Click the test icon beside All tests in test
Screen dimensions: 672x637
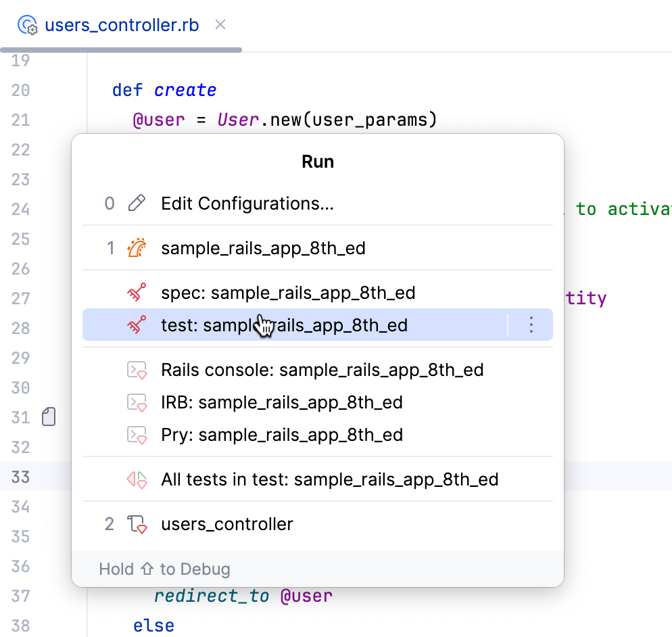pos(137,479)
